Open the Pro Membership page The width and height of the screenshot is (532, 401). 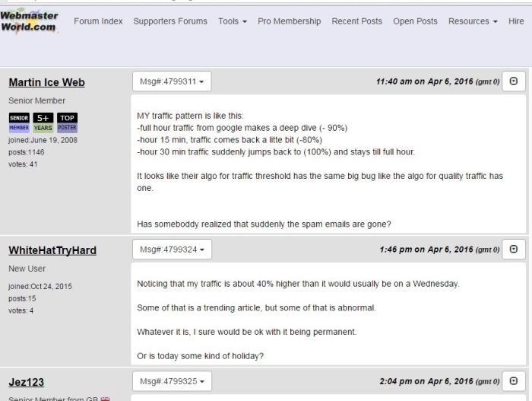click(x=289, y=21)
